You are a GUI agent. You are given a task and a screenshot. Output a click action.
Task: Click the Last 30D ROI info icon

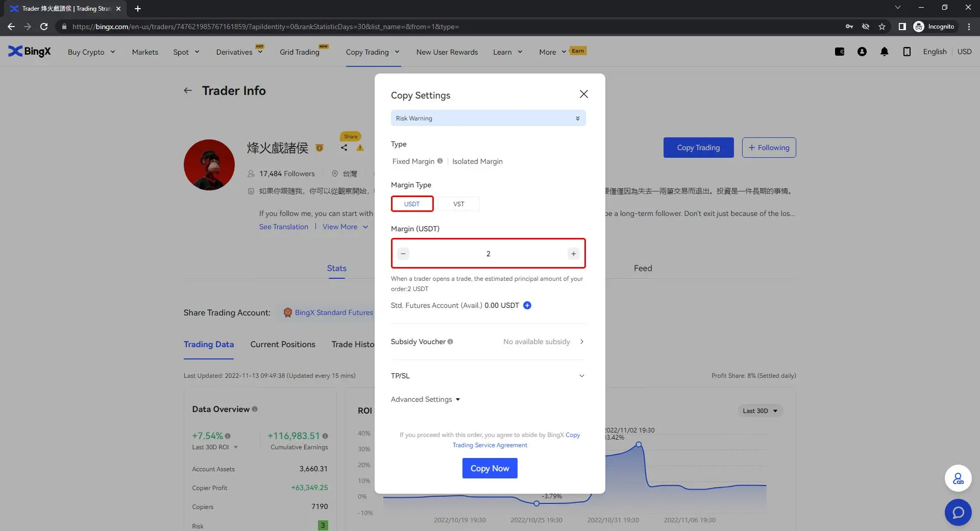[228, 436]
